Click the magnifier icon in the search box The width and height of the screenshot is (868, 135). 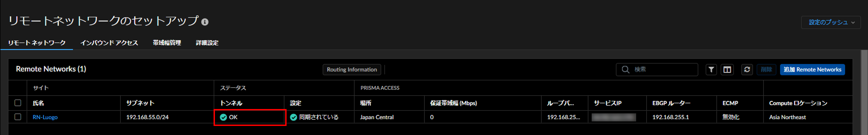point(626,70)
